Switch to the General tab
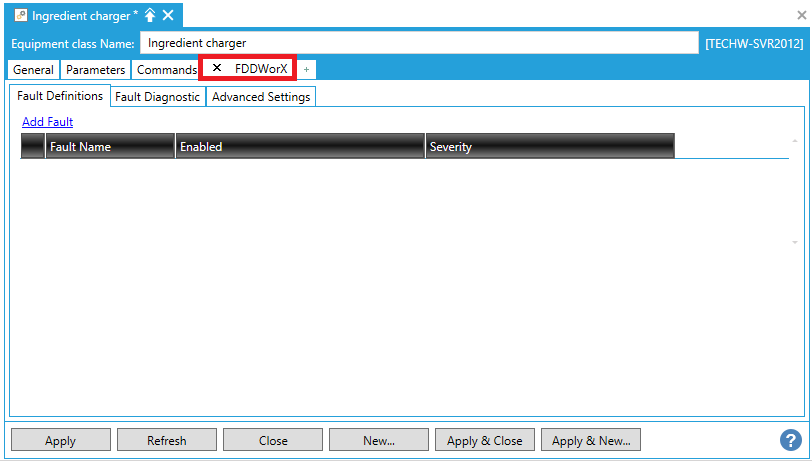 tap(33, 70)
